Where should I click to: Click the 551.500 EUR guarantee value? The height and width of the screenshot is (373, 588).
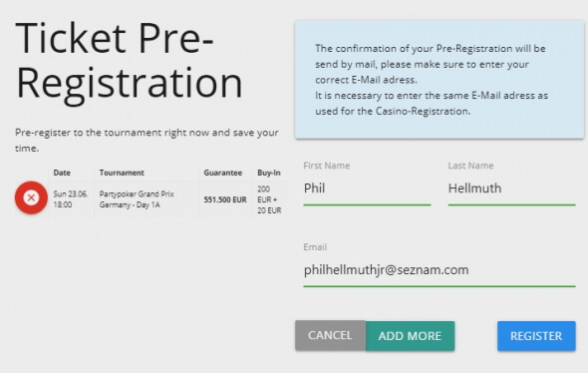point(225,199)
